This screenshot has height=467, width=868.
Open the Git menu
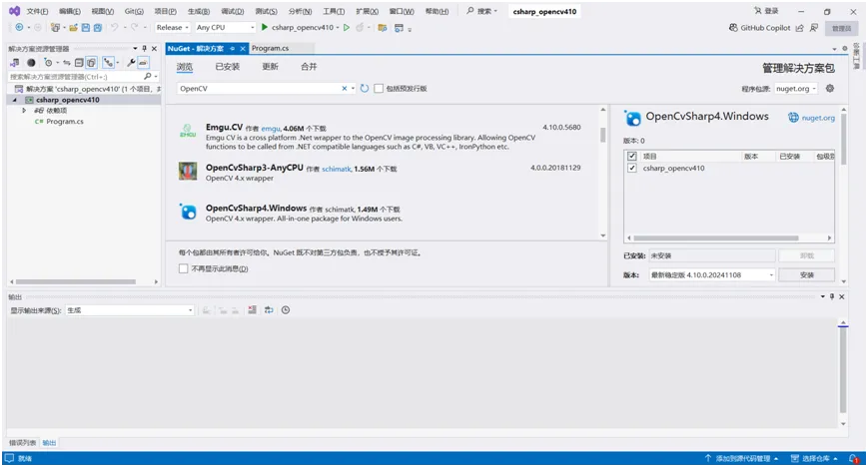point(134,11)
